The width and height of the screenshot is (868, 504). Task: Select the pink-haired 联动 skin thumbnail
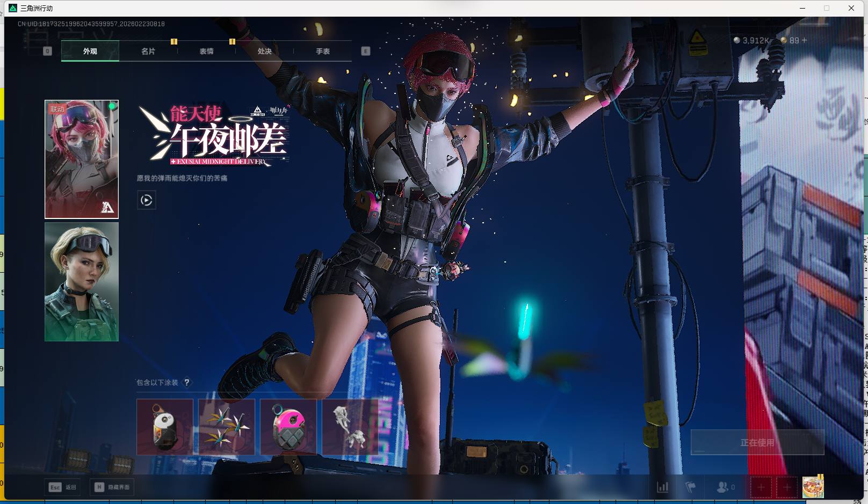coord(82,159)
